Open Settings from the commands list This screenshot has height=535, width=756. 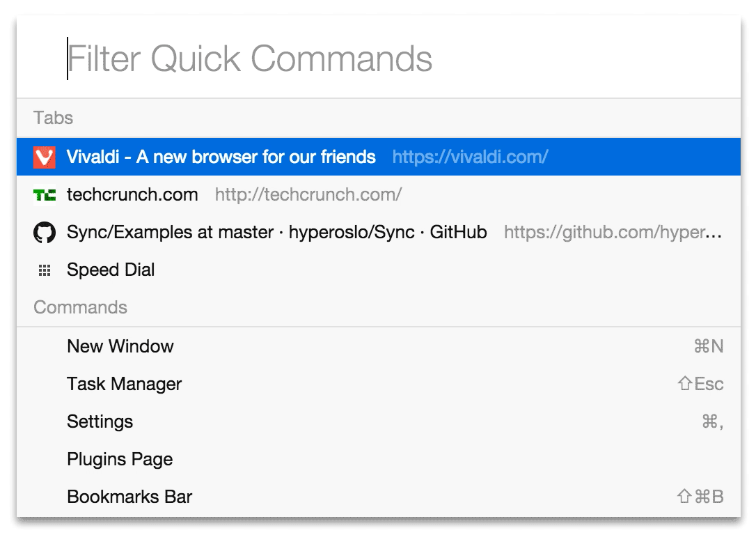click(x=100, y=421)
